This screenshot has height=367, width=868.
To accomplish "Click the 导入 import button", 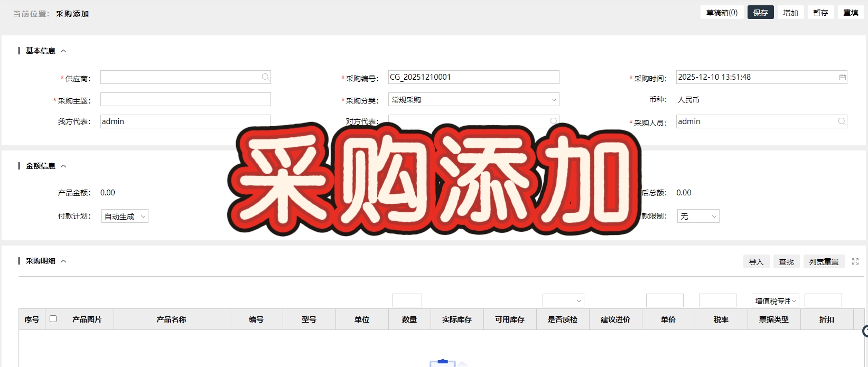I will [756, 261].
